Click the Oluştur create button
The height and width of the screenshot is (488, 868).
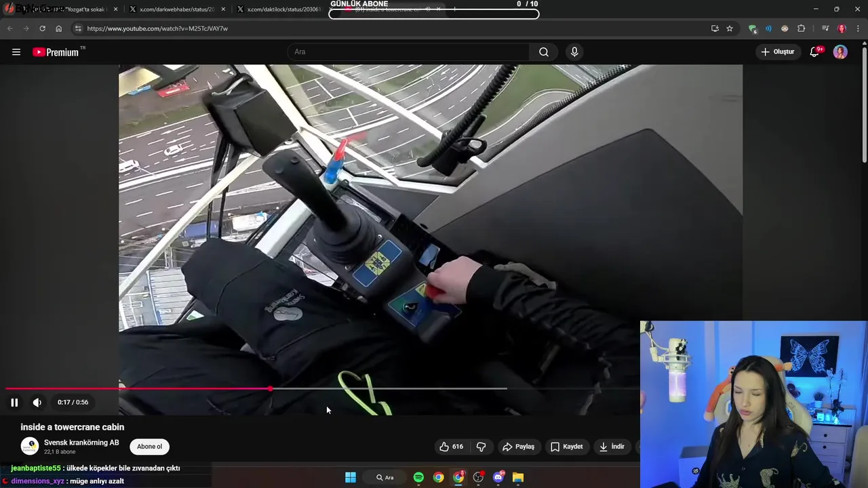pos(777,52)
